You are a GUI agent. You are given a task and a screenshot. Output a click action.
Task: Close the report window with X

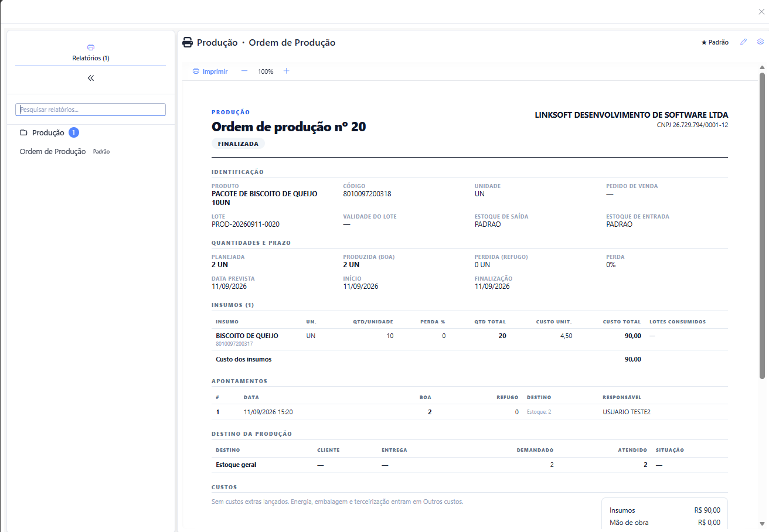point(761,12)
